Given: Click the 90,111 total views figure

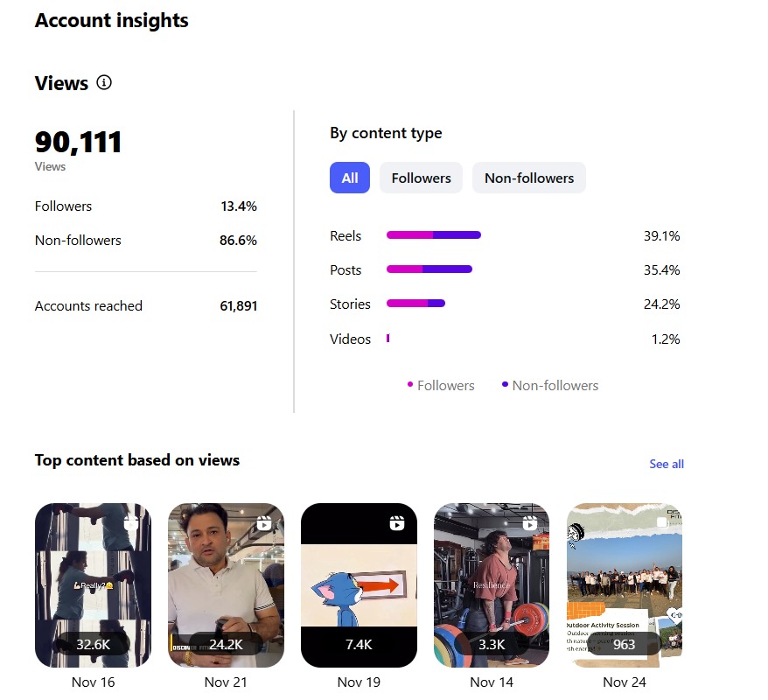Looking at the screenshot, I should (78, 141).
